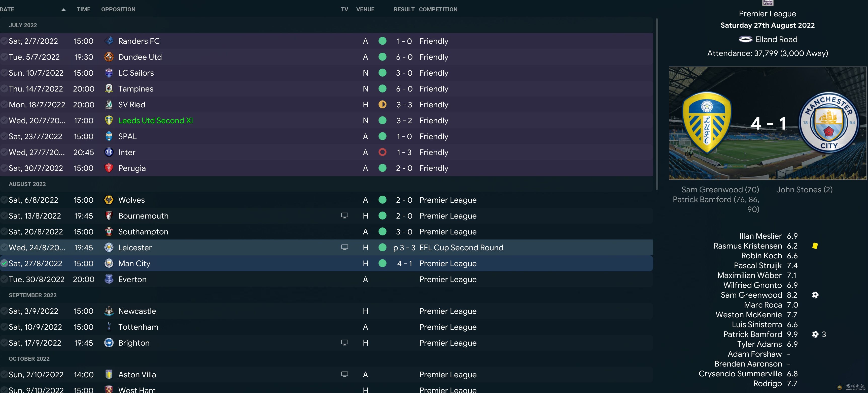Image resolution: width=868 pixels, height=393 pixels.
Task: Click the red loss indicator for Inter friendly
Action: coord(382,152)
